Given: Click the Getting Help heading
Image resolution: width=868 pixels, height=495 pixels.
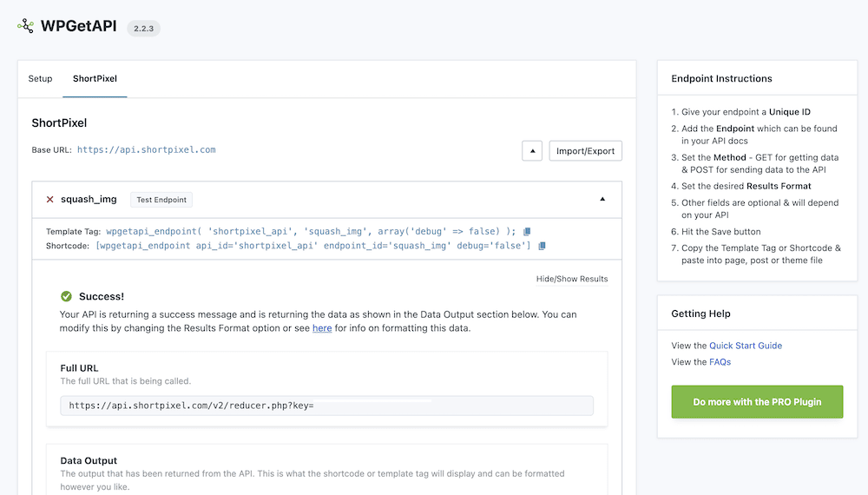Looking at the screenshot, I should pos(700,313).
